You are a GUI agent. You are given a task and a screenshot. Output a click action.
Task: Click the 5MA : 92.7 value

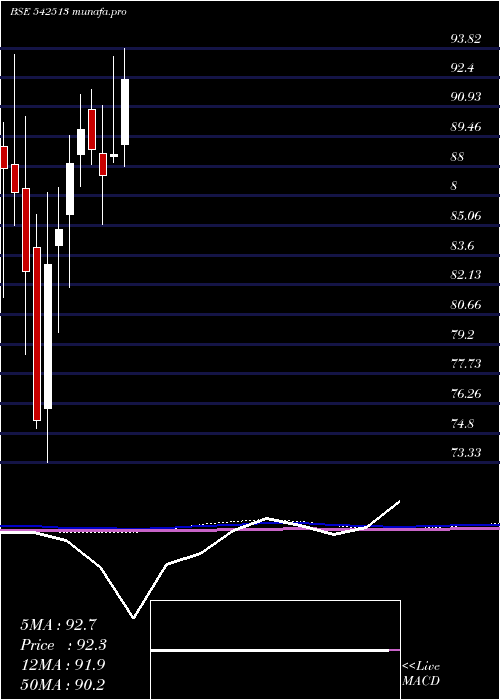point(58,625)
